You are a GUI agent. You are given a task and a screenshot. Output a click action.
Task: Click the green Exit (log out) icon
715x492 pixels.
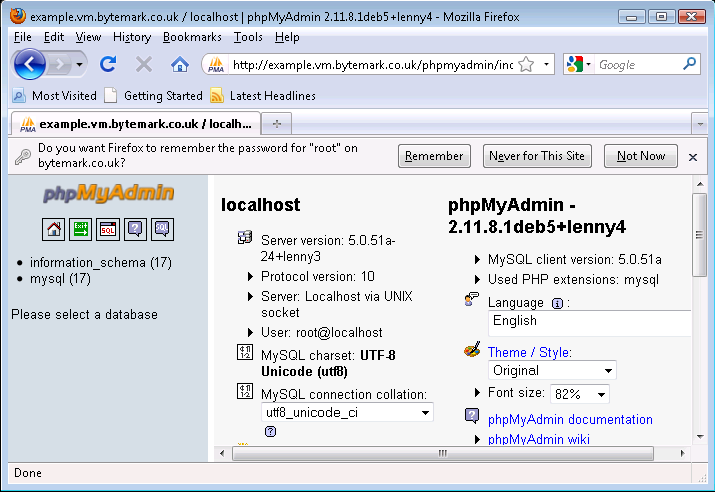[80, 229]
